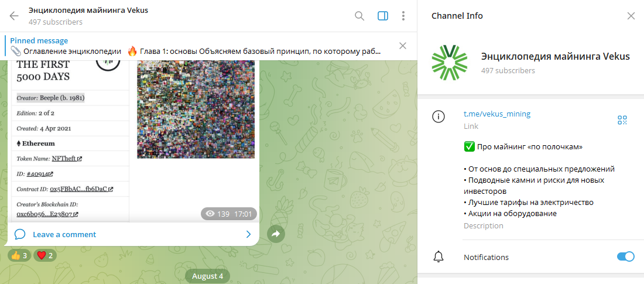Viewport: 644px width, 284px height.
Task: Add thumbs up reaction with count 3
Action: [19, 256]
